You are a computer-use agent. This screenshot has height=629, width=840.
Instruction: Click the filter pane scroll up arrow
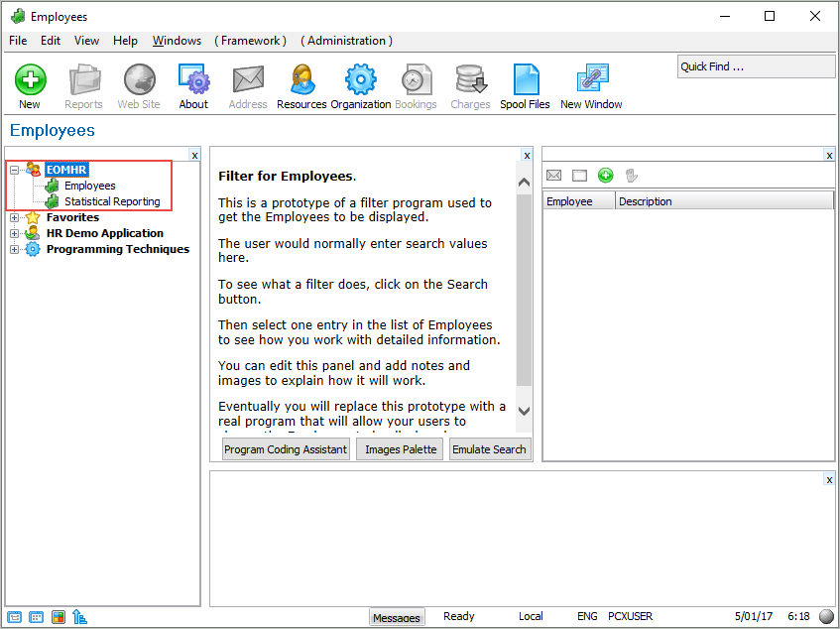[525, 183]
